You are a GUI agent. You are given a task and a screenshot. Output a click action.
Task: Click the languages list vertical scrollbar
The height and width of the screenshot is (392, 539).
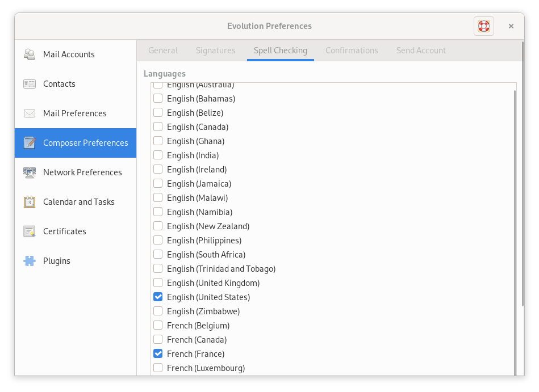(515, 227)
